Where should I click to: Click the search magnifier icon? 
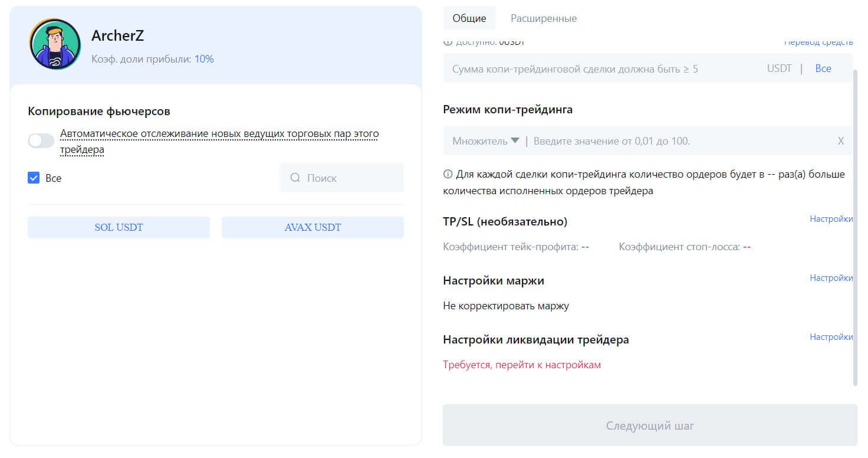click(295, 178)
